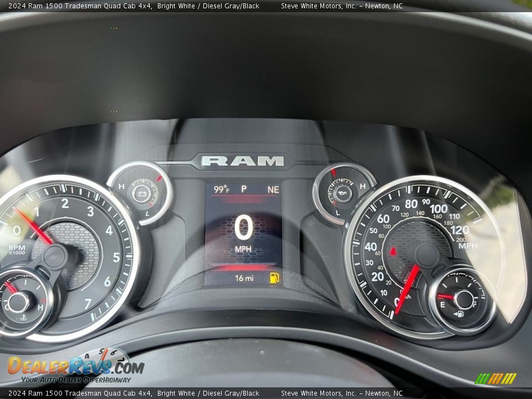Click the MPH label on speedometer dial
Viewport: 532px width, 399px height.
click(x=468, y=245)
